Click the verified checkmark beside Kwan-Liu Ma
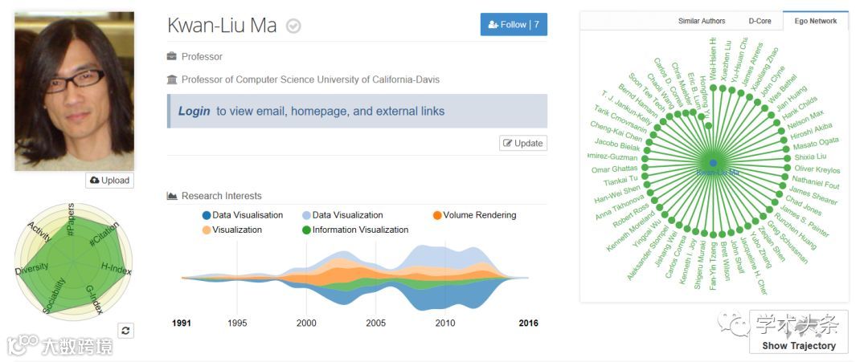 click(293, 26)
